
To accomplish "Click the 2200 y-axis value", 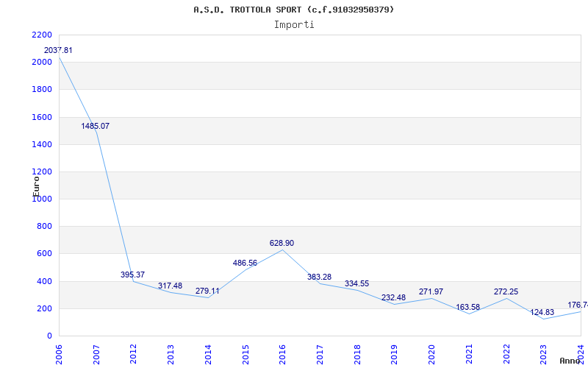I will click(x=42, y=35).
